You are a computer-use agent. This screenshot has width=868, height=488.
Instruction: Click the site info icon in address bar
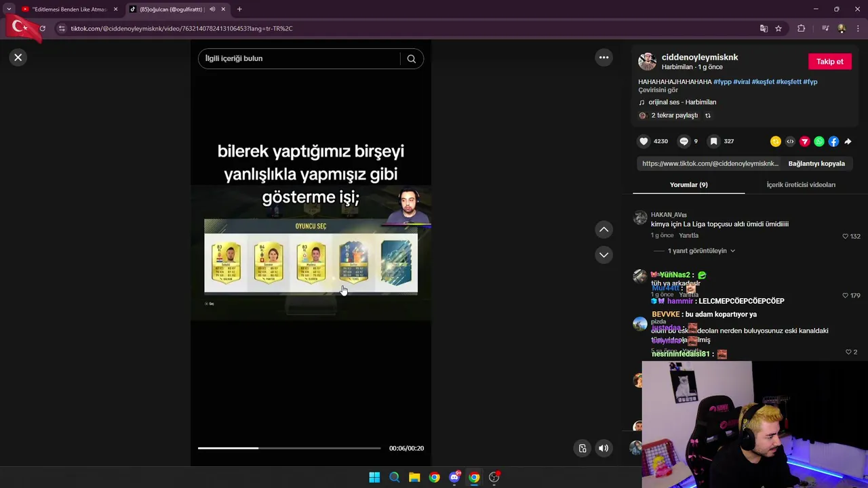(62, 28)
